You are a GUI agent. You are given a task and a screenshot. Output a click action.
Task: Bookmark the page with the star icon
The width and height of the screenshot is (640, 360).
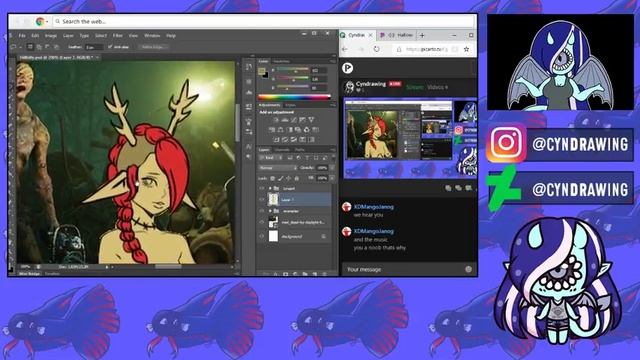pyautogui.click(x=466, y=49)
